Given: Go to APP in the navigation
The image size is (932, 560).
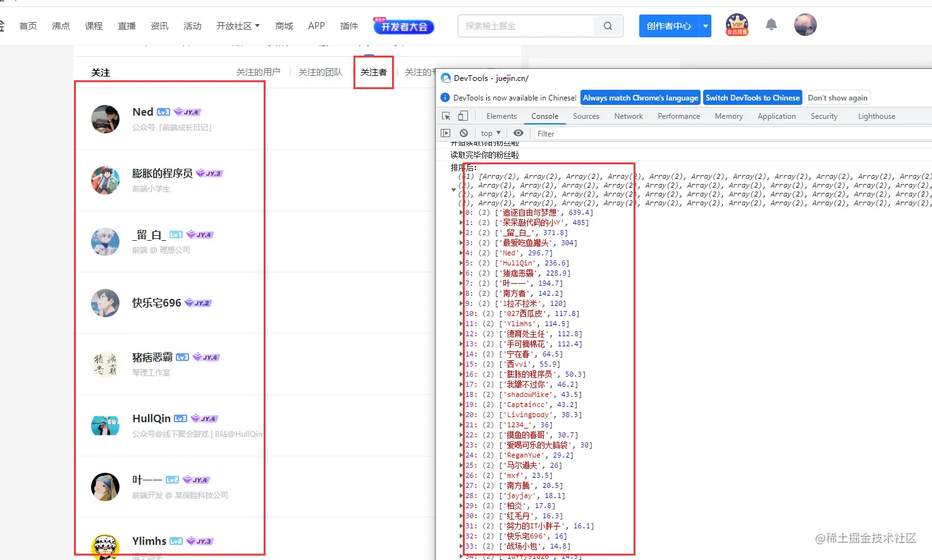Looking at the screenshot, I should point(316,26).
